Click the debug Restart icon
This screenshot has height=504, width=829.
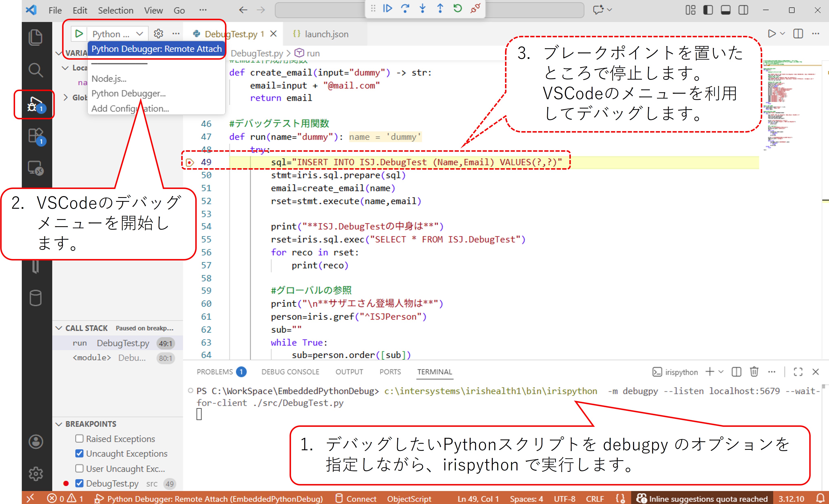click(x=458, y=9)
